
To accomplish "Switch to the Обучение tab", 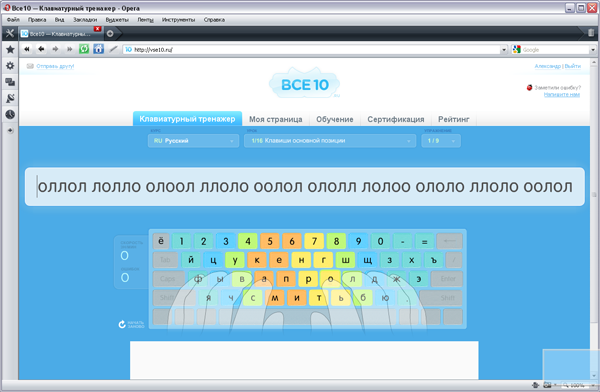I will 334,119.
